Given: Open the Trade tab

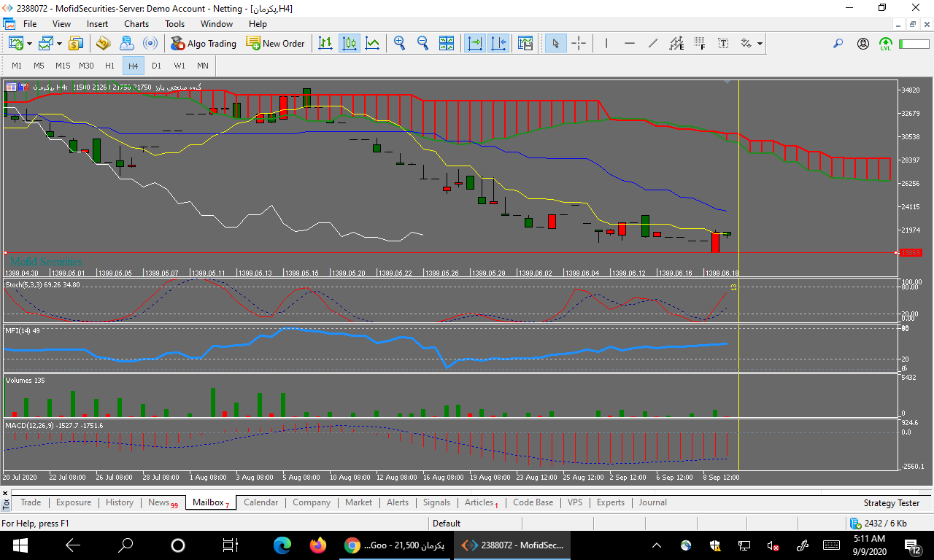Looking at the screenshot, I should (x=31, y=502).
